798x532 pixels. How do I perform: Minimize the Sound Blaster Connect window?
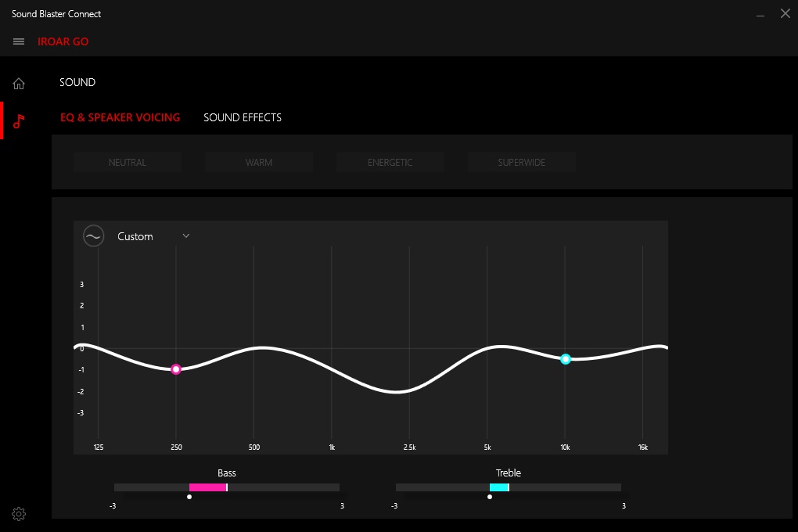click(760, 14)
